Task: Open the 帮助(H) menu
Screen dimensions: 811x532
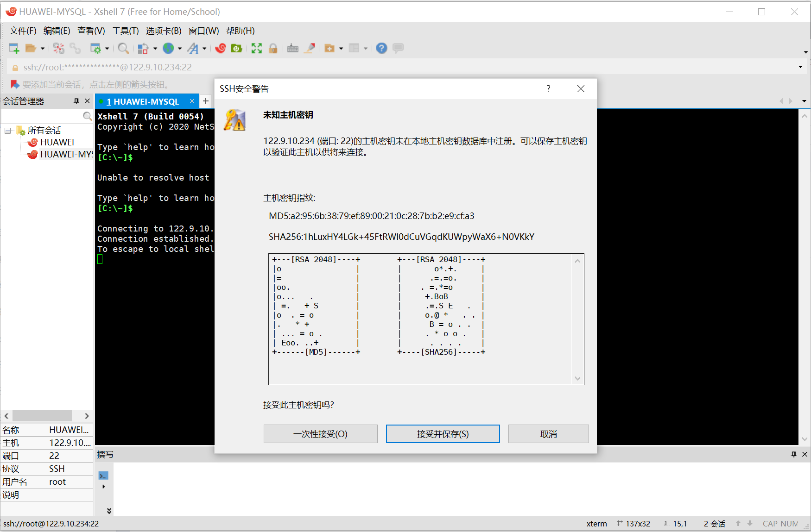Action: pos(241,31)
